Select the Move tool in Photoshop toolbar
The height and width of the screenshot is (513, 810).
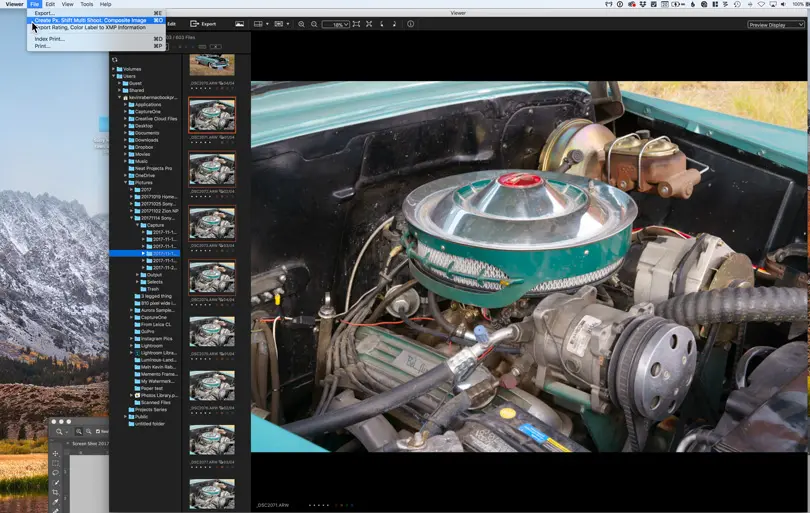(x=56, y=454)
